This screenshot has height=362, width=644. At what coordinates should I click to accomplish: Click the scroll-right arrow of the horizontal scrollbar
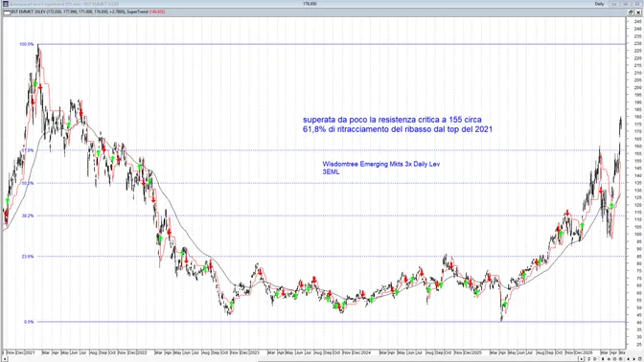coord(581,359)
